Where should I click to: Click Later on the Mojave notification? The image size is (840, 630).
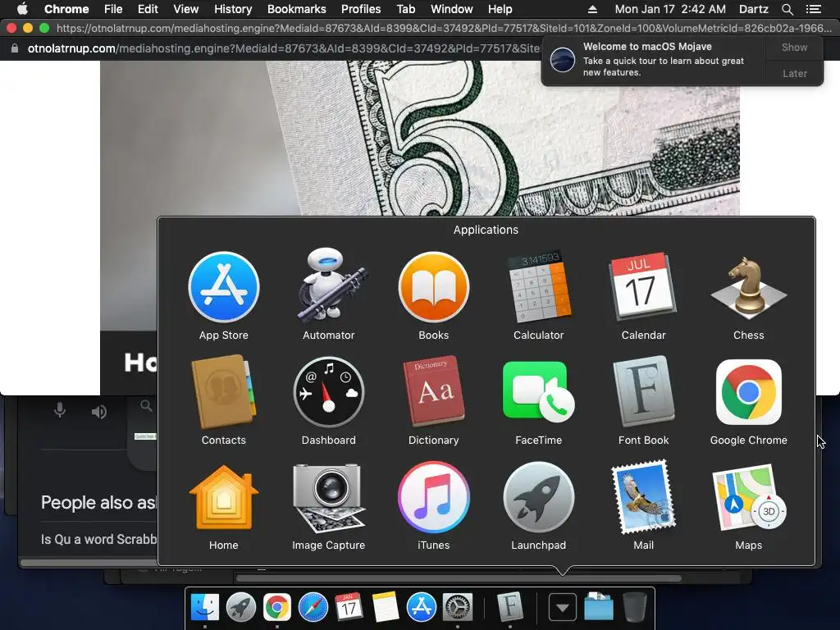794,73
